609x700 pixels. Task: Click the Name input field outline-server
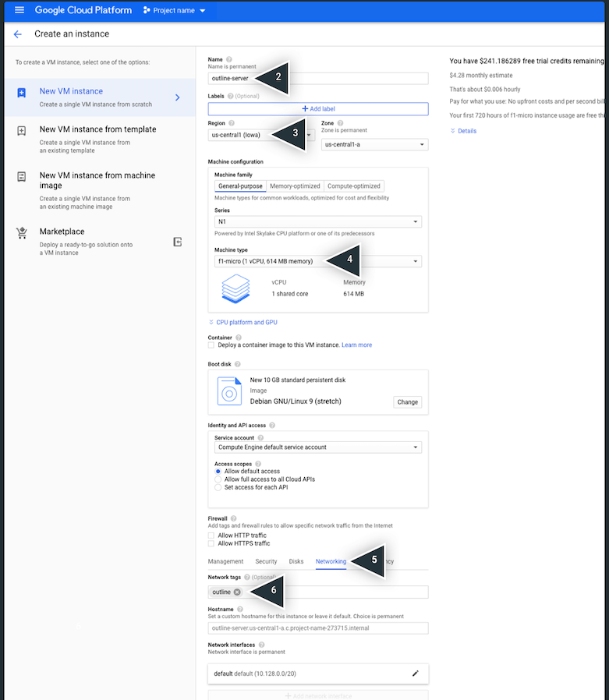pos(318,79)
